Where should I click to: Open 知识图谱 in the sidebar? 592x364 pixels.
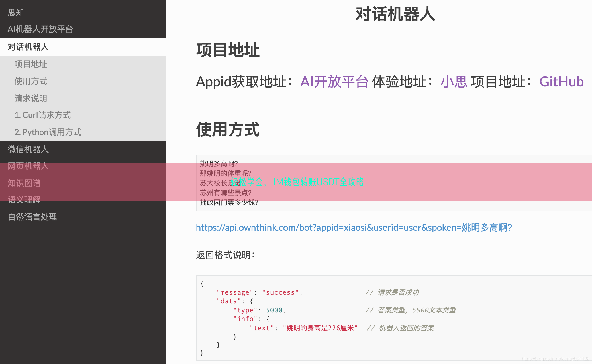[24, 183]
